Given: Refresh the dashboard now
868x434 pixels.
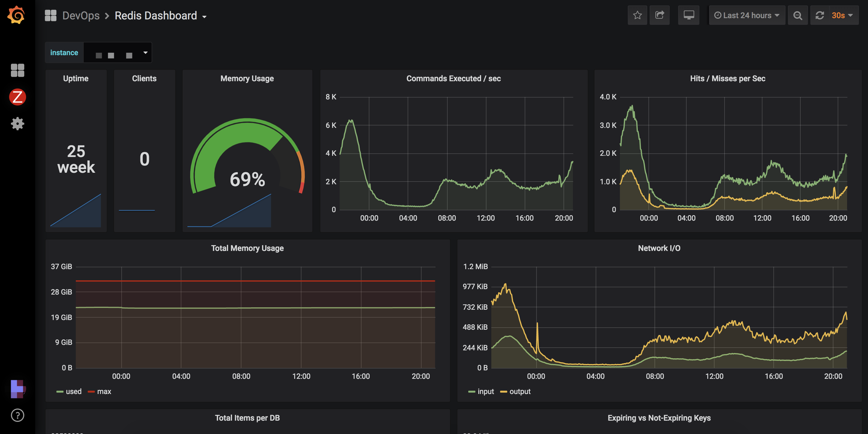Looking at the screenshot, I should (819, 15).
